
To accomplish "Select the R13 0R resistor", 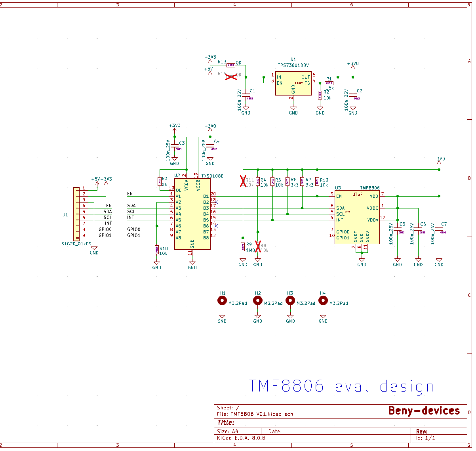I will coord(231,65).
